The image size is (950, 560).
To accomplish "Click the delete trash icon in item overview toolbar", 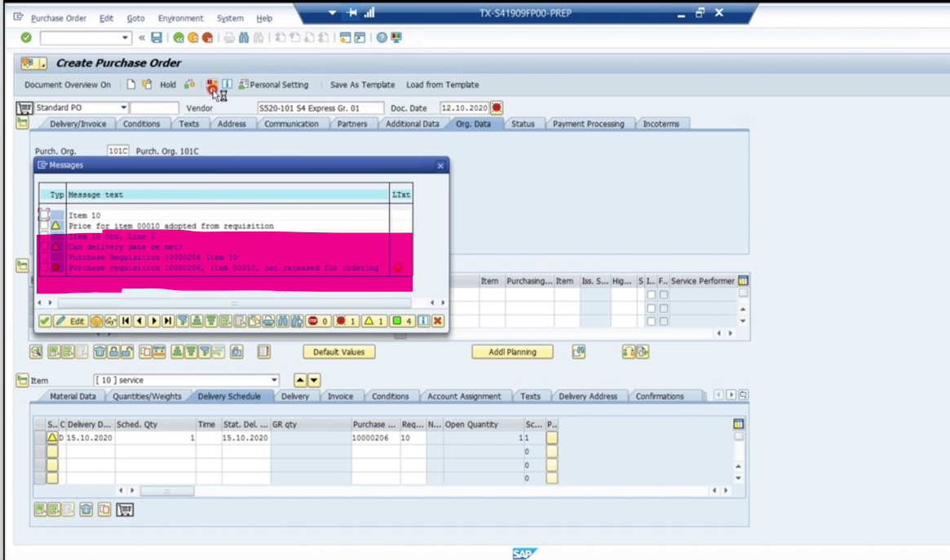I will coord(100,352).
